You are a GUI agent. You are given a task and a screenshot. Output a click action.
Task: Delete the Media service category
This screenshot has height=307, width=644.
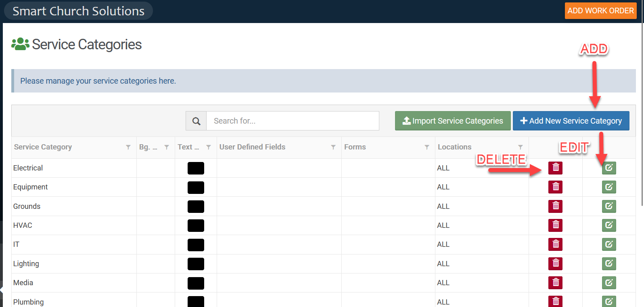pyautogui.click(x=555, y=283)
